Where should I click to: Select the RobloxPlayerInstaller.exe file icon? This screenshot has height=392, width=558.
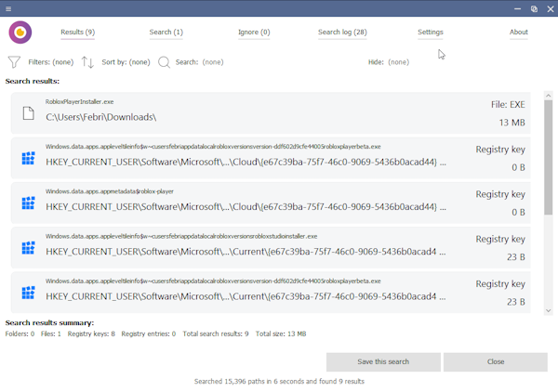(x=29, y=113)
